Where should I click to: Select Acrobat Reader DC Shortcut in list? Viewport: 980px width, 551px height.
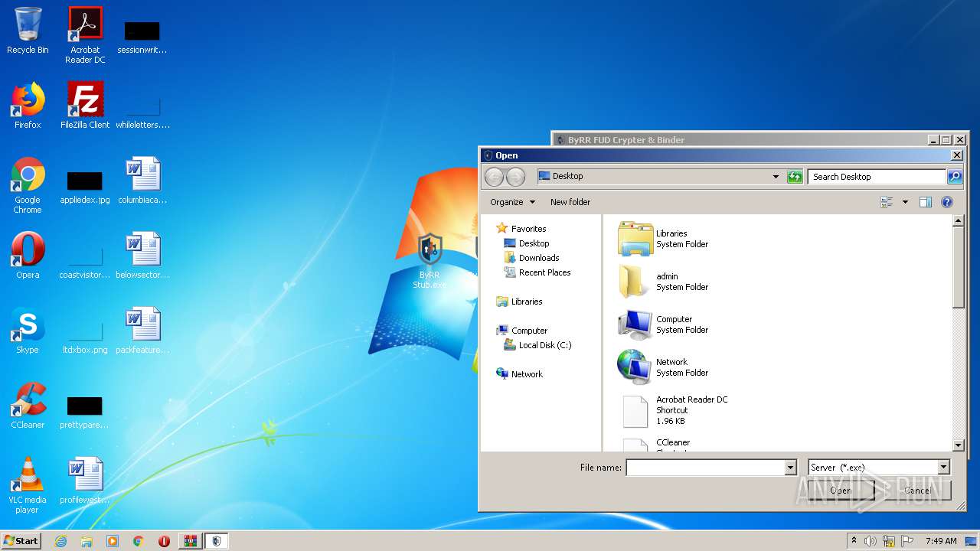[673, 410]
